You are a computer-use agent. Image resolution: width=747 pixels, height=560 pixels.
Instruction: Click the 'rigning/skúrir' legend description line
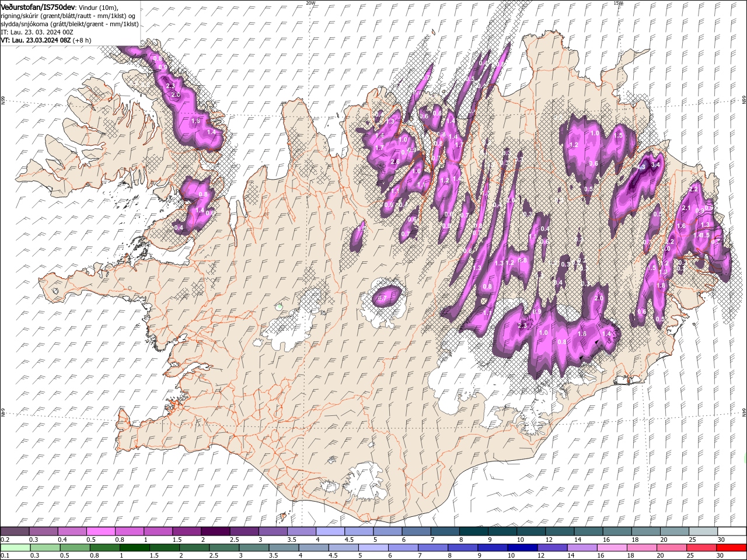[68, 16]
